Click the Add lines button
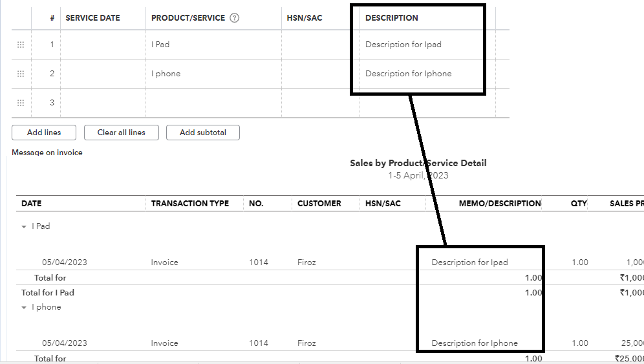Screen dimensions: 644x364 [44, 133]
